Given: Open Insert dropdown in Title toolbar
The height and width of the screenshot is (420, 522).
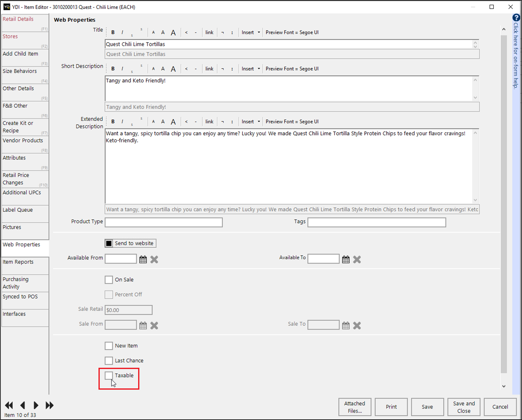Looking at the screenshot, I should (251, 33).
